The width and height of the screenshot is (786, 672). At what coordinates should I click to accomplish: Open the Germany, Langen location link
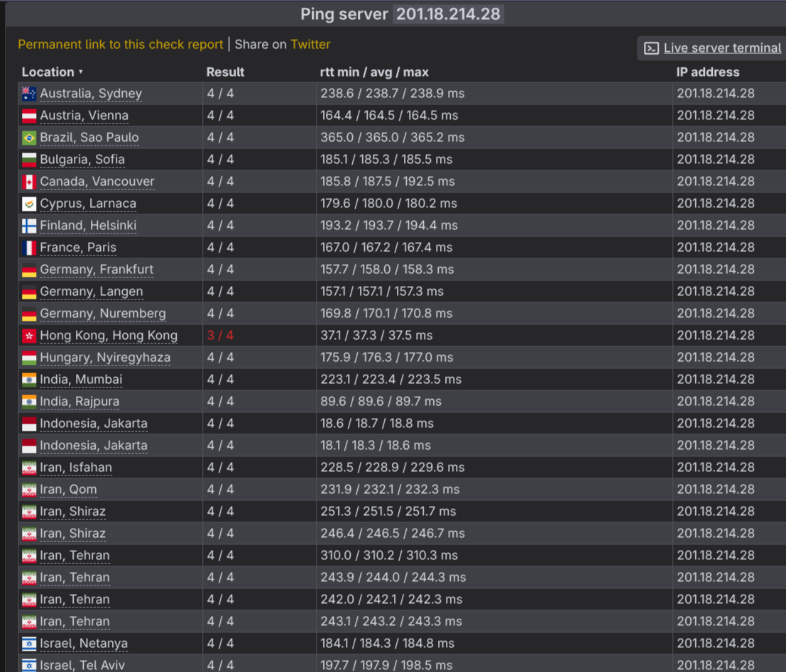[91, 292]
